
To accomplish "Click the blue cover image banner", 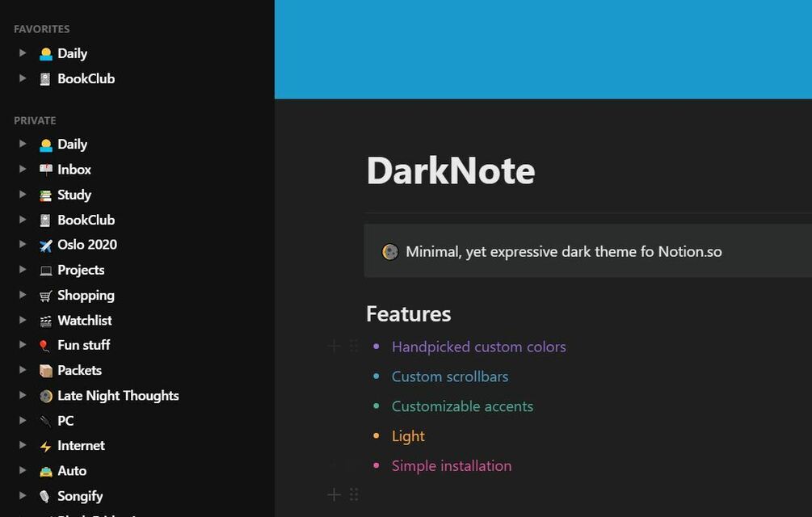I will 543,48.
